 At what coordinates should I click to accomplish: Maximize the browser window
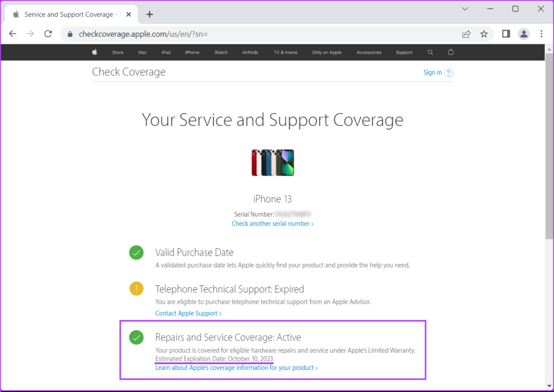515,9
